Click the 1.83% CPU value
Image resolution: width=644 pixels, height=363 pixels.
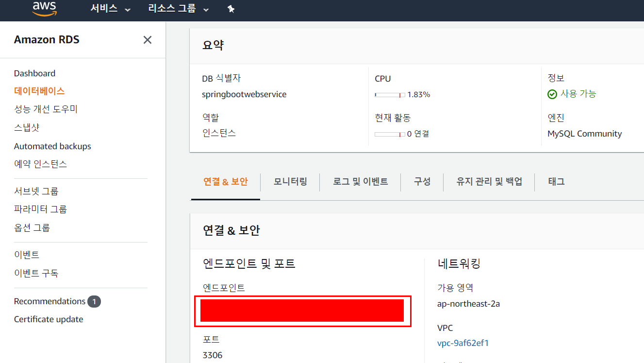pos(419,95)
